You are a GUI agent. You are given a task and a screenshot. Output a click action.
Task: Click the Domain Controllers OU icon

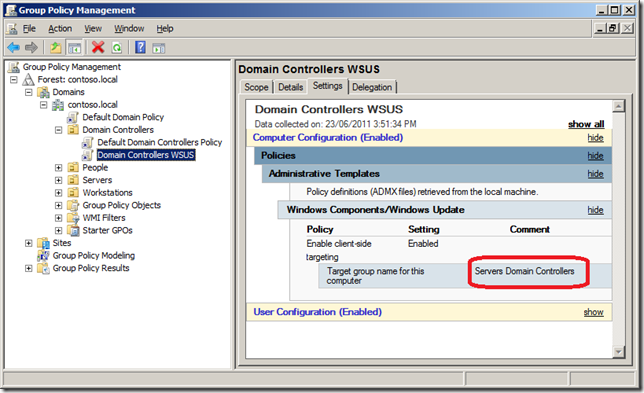pos(73,130)
